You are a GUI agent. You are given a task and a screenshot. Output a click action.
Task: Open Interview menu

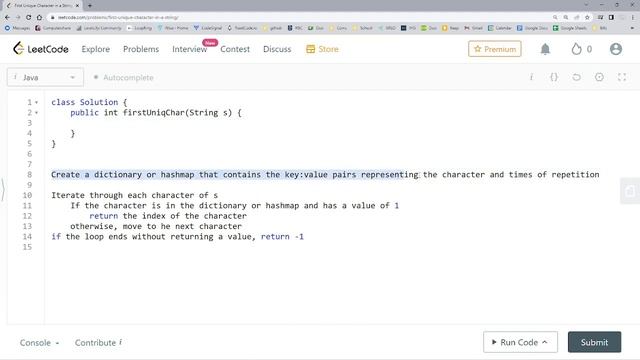point(189,49)
